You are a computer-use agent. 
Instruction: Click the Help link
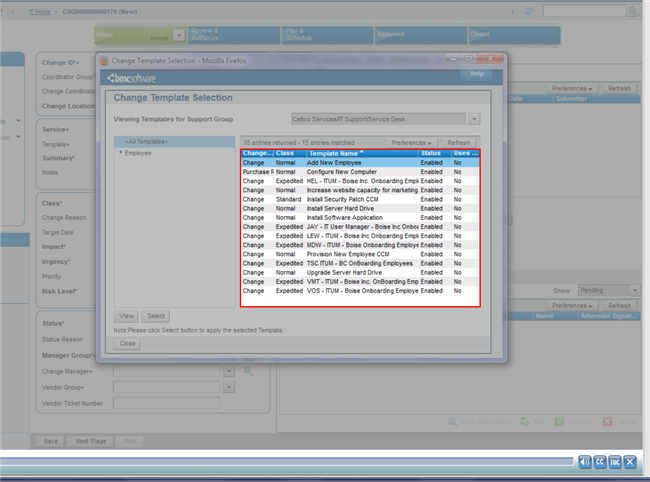[476, 74]
